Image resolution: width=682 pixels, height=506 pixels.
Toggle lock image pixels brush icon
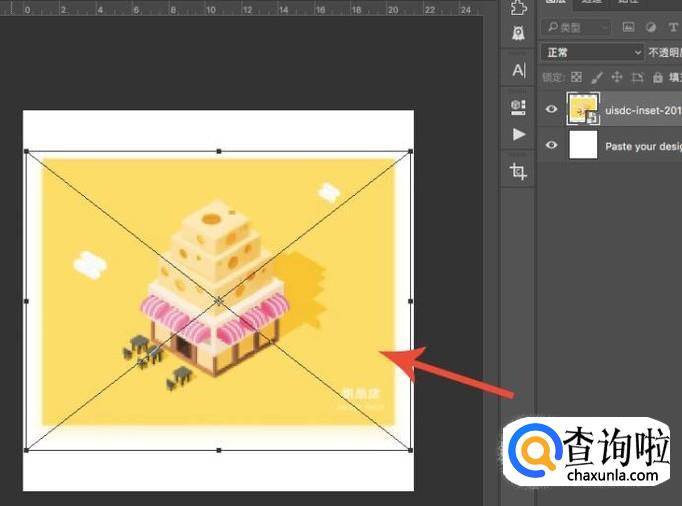tap(597, 77)
